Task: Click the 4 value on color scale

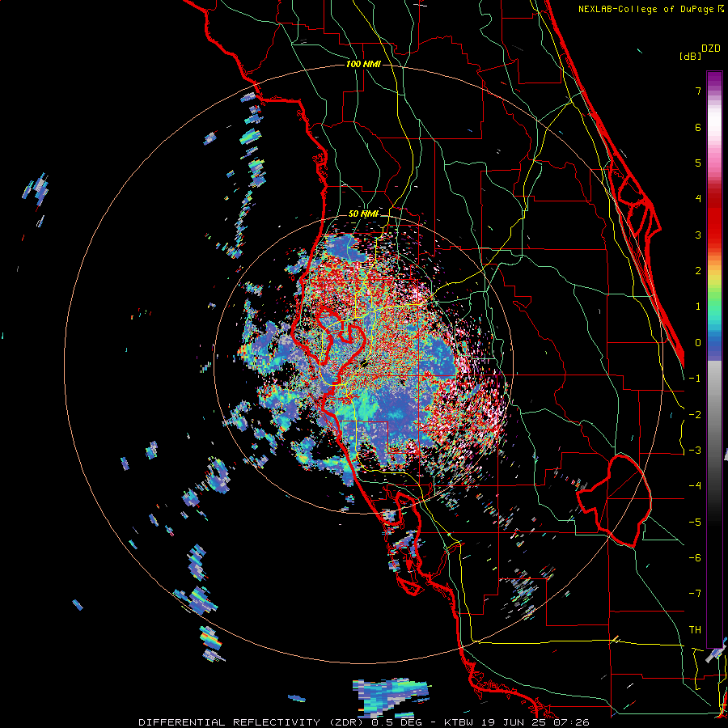Action: point(698,199)
